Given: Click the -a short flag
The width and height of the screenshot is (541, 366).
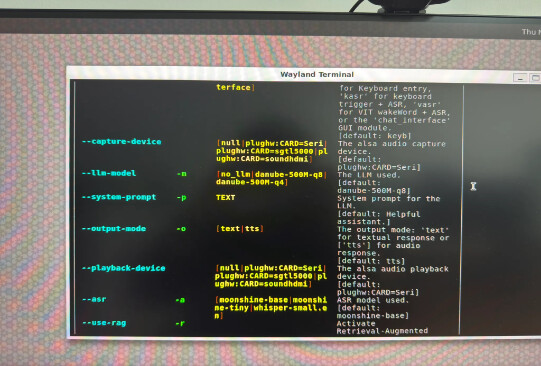Looking at the screenshot, I should tap(180, 300).
